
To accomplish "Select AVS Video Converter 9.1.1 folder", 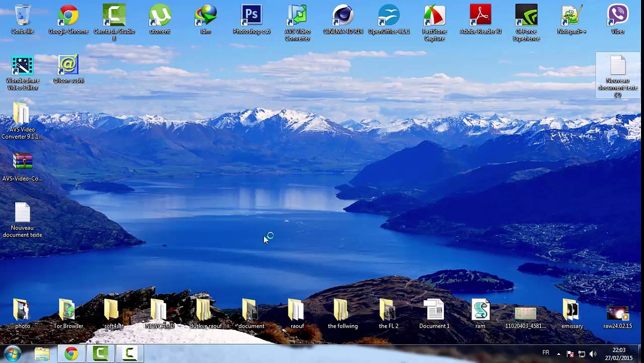I will (22, 121).
